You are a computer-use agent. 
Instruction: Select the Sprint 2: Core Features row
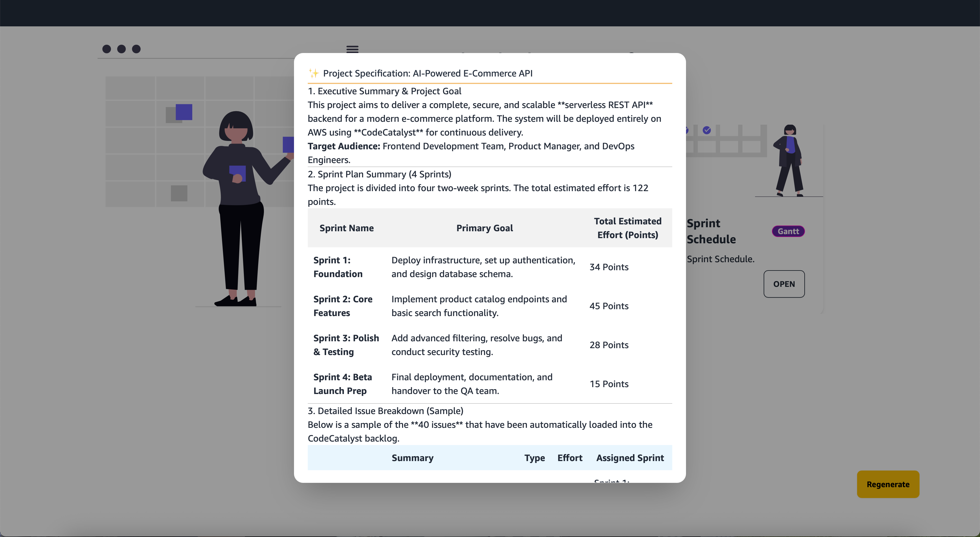coord(342,306)
